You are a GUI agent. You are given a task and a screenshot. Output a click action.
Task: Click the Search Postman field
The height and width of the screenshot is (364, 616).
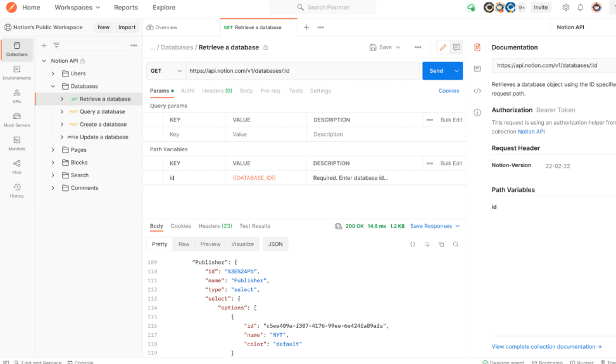click(322, 8)
